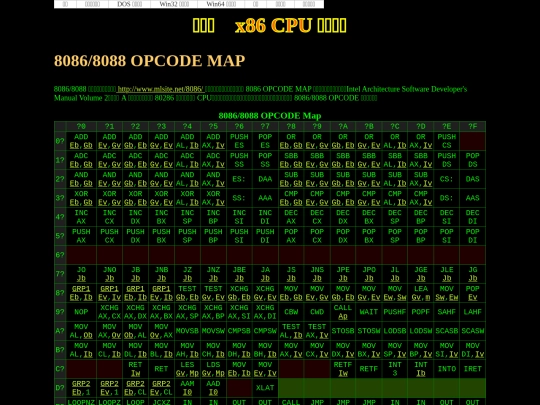540x405 pixels.
Task: Select the DAS opcode cell
Action: click(x=472, y=179)
